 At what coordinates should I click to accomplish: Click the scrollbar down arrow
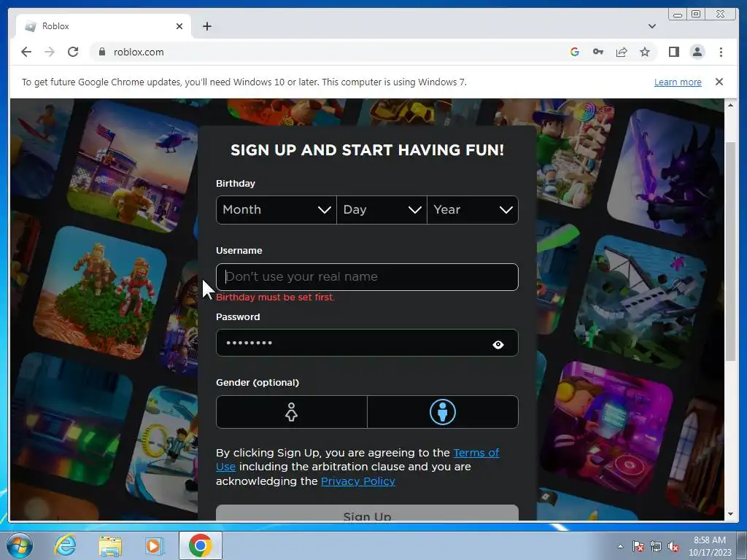pos(729,514)
